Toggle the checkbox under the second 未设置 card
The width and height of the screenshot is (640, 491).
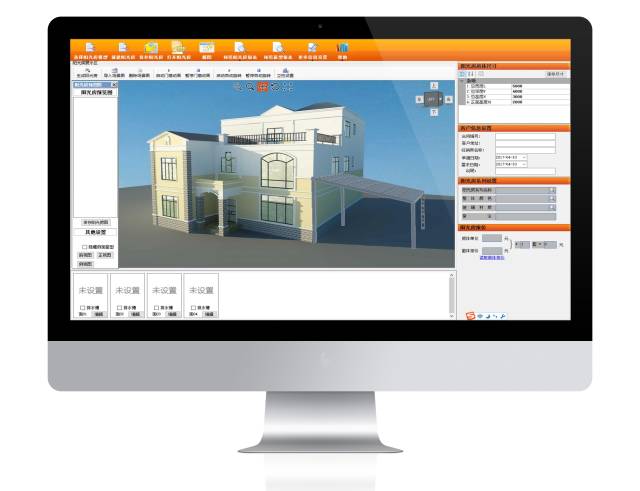click(120, 308)
